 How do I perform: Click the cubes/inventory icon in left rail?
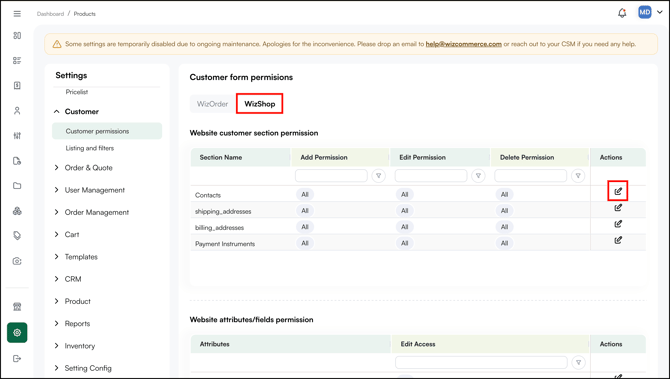[x=17, y=211]
